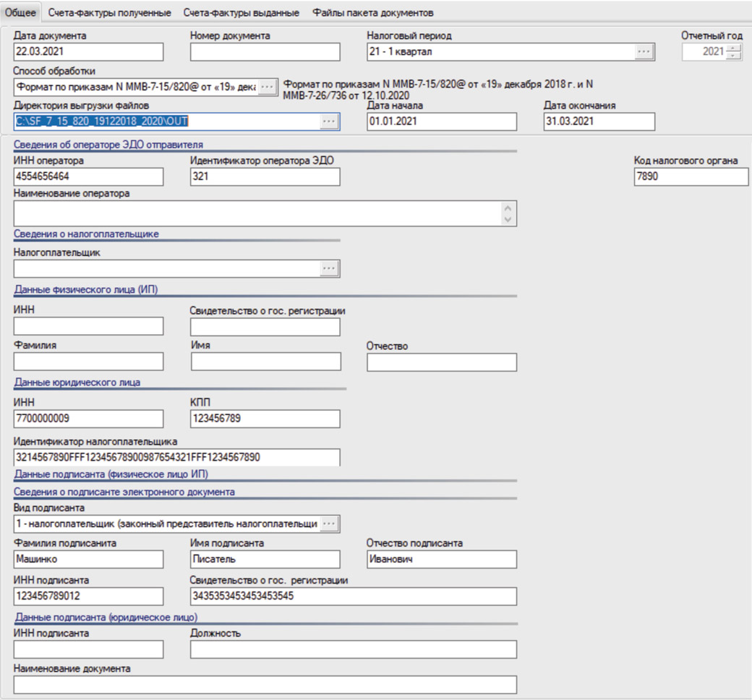Open the Налогоплательщик selection ellipsis button
The image size is (752, 700).
[x=329, y=269]
